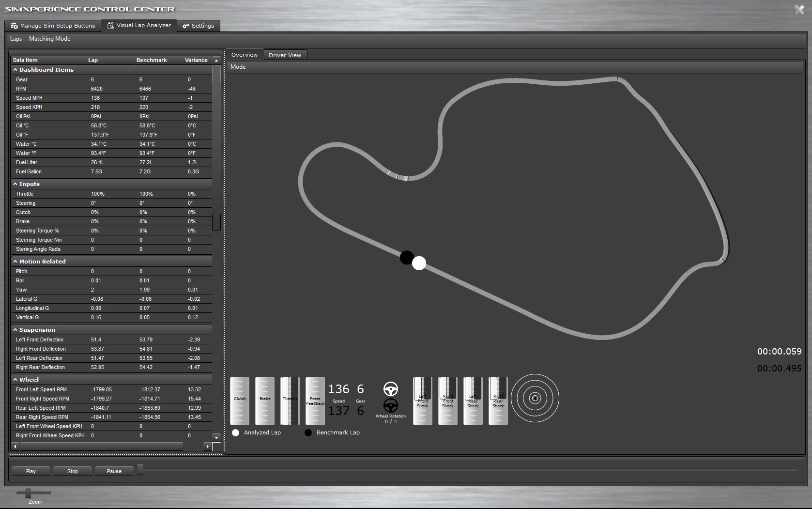Click the Right Rear Shock gauge

tap(497, 401)
